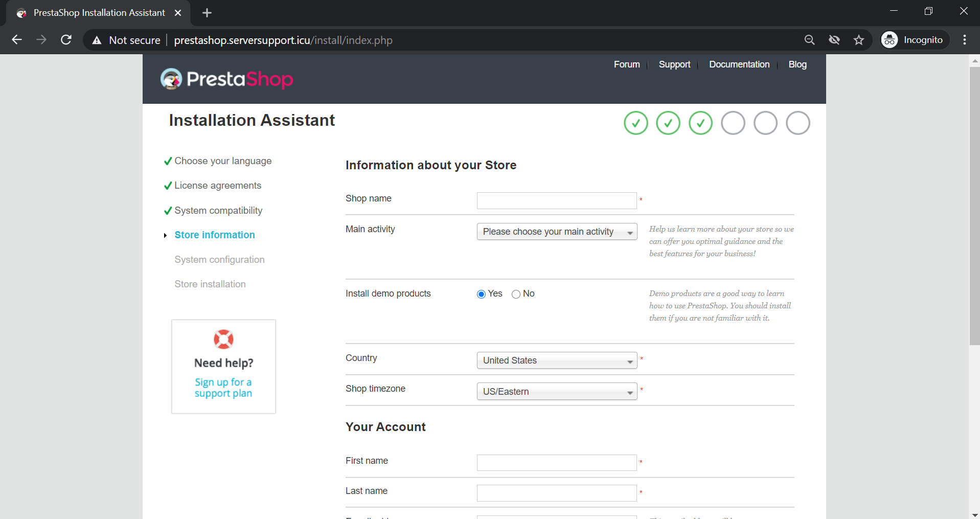
Task: Click the Incognito profile icon
Action: pyautogui.click(x=889, y=40)
